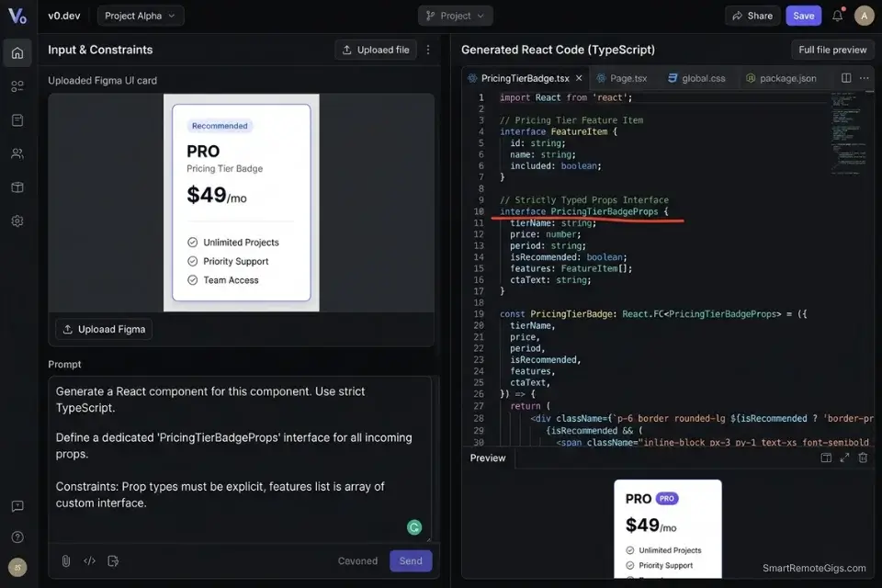Click code line 'import React from 'react';'
This screenshot has width=882, height=588.
tap(566, 97)
